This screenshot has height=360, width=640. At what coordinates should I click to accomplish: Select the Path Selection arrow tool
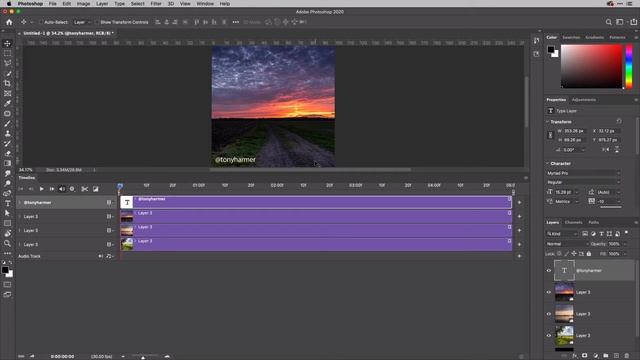(7, 213)
